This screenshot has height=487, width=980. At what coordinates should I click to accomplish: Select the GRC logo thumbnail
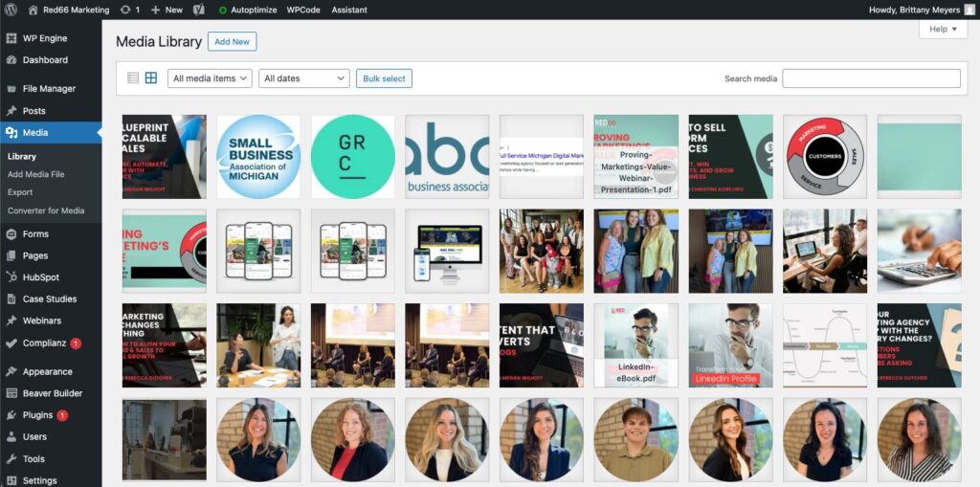[352, 157]
